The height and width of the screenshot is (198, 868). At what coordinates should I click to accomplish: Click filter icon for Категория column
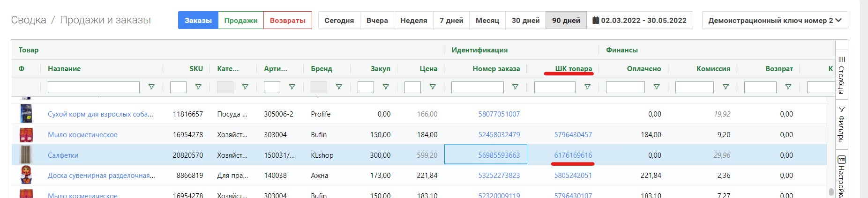coord(245,87)
